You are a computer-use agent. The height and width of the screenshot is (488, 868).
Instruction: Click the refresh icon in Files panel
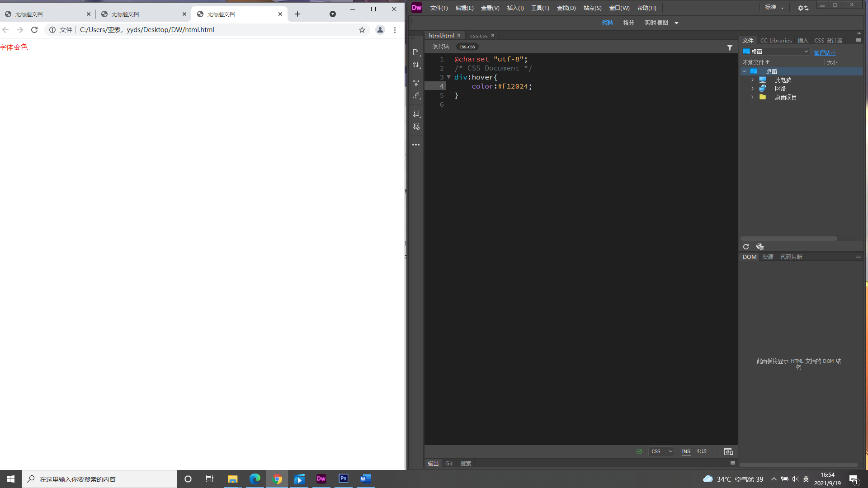click(746, 247)
